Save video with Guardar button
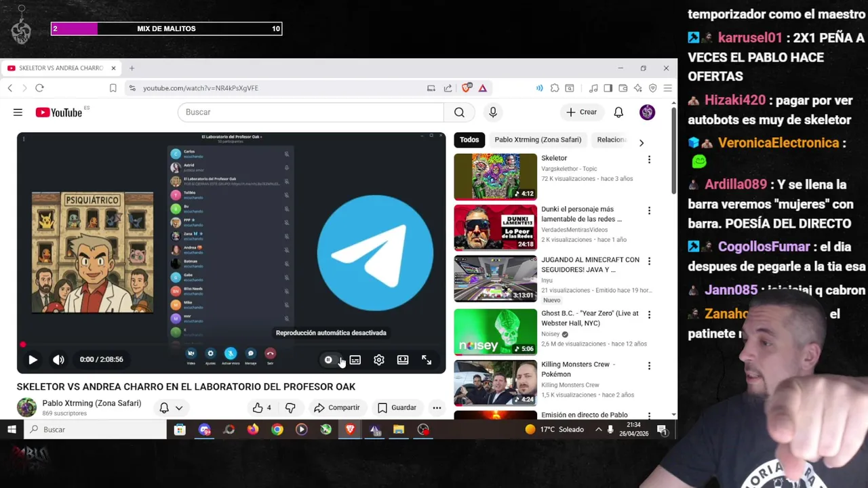This screenshot has height=488, width=868. point(397,407)
